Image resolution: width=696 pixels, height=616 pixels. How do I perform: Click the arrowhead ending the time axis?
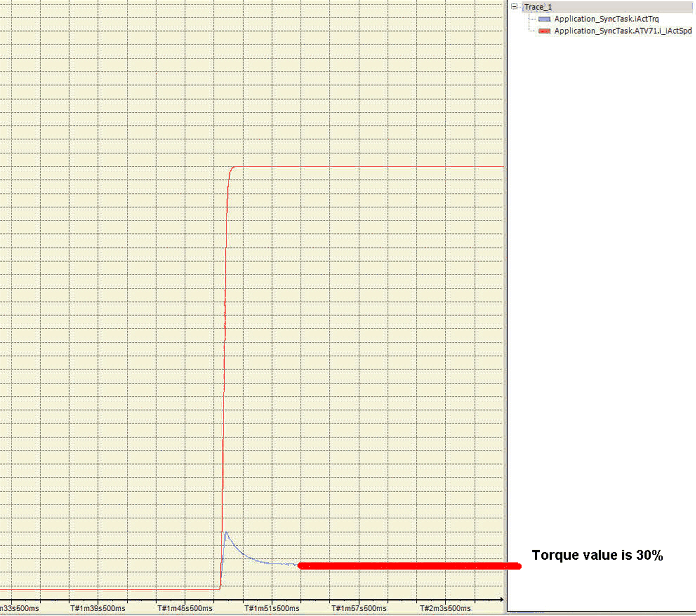[x=501, y=600]
